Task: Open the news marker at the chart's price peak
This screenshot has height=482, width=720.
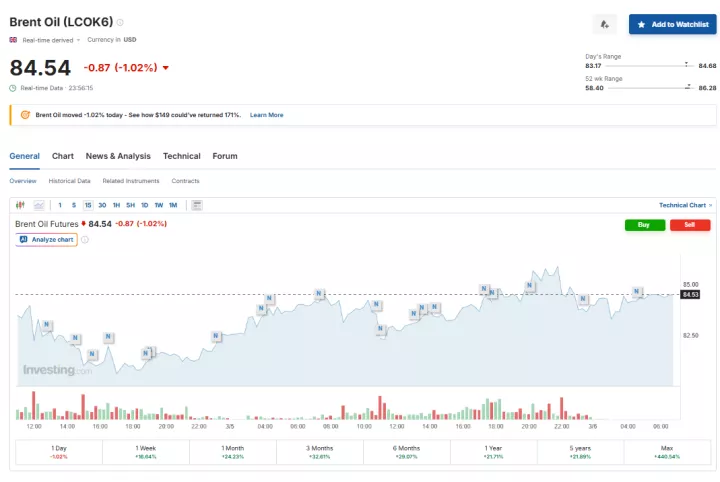Action: pyautogui.click(x=530, y=284)
